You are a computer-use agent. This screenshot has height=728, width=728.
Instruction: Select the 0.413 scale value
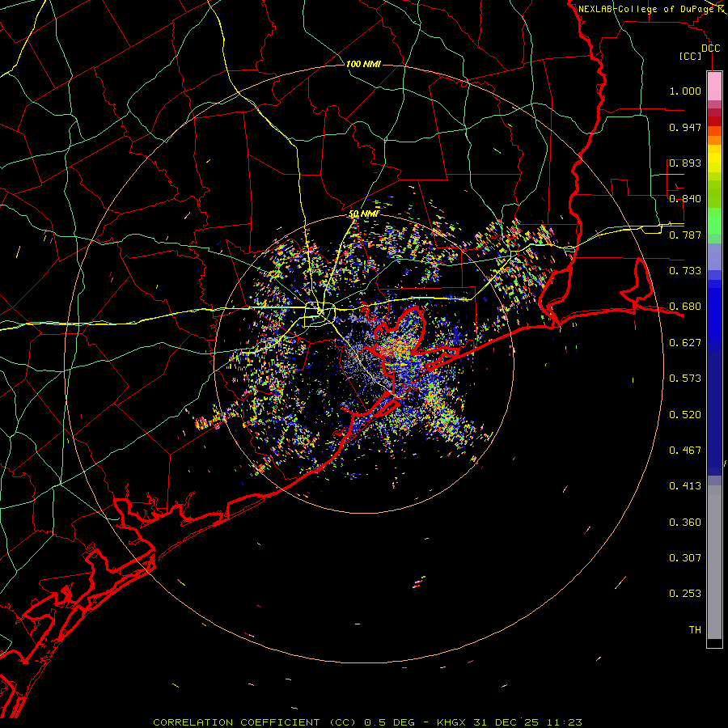[x=685, y=486]
